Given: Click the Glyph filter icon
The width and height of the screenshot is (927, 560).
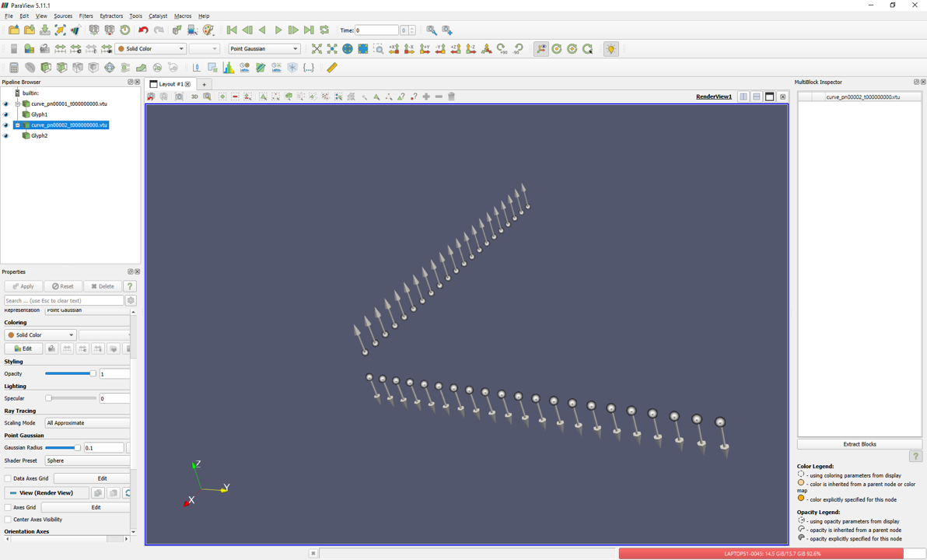Looking at the screenshot, I should pos(110,68).
